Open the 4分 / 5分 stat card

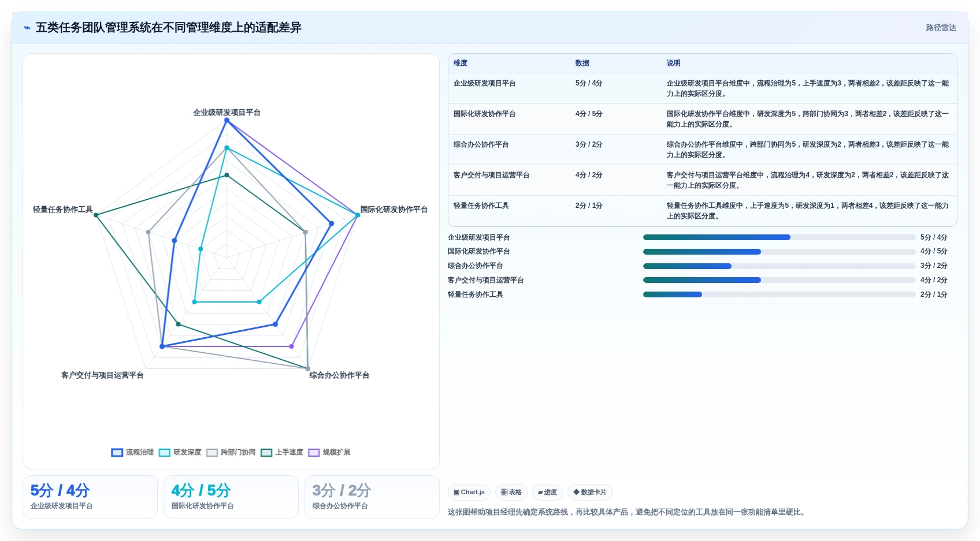[231, 497]
